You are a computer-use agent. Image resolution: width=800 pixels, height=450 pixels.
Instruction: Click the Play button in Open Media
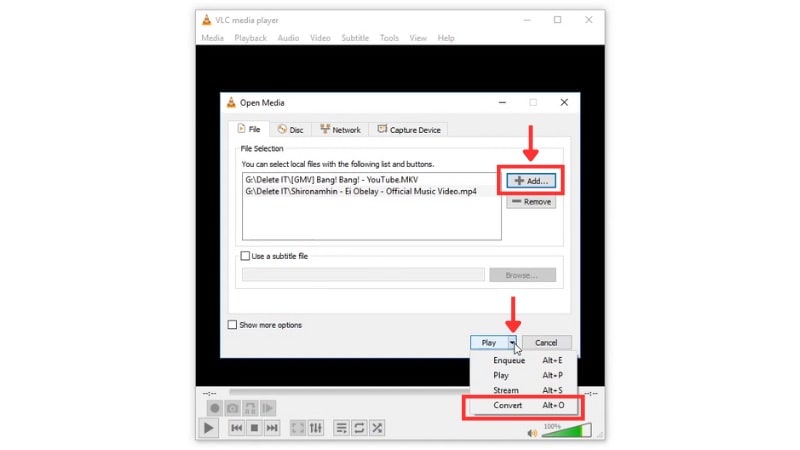[488, 342]
